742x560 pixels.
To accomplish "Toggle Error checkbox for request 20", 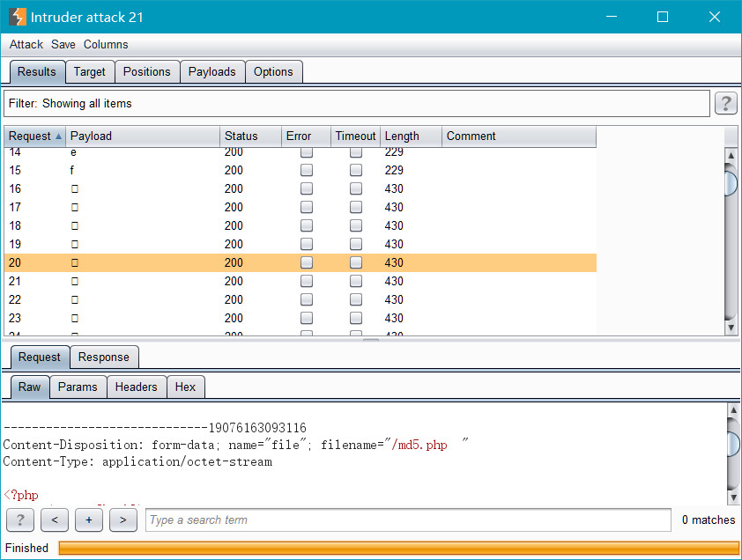I will coord(306,262).
